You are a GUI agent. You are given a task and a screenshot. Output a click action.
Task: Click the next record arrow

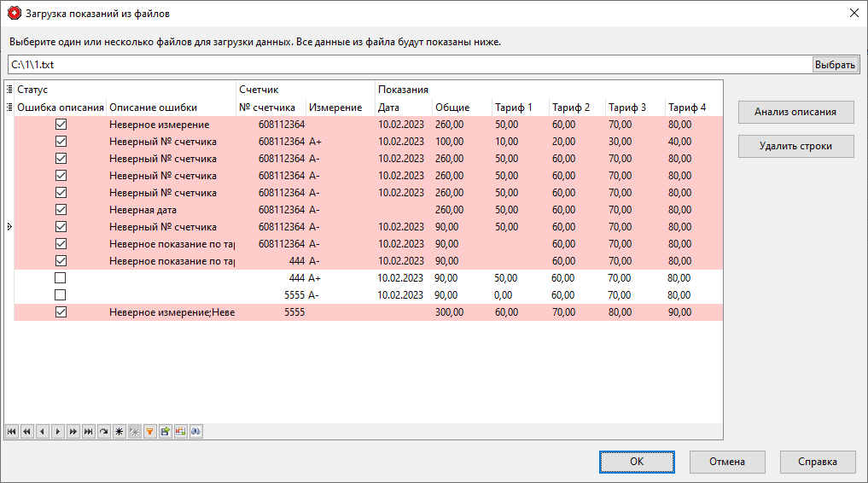tap(57, 432)
